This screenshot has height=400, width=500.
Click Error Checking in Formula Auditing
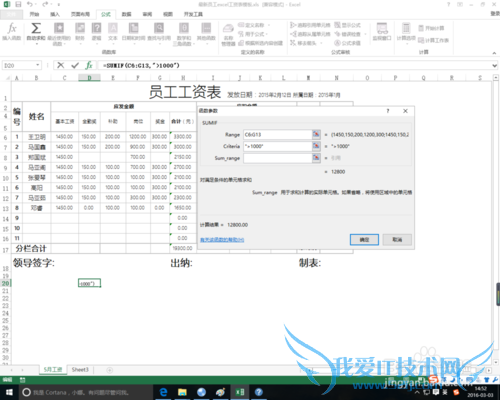(x=347, y=34)
